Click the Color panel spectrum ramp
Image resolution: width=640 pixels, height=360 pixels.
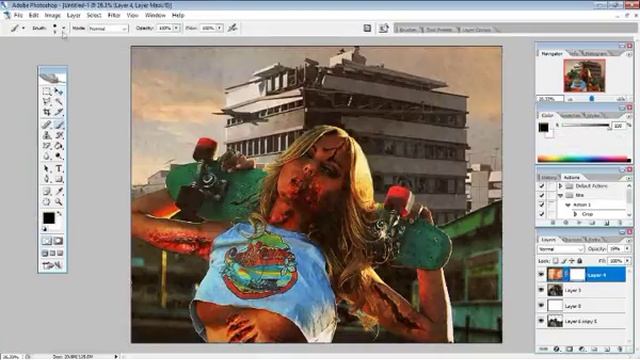coord(584,159)
